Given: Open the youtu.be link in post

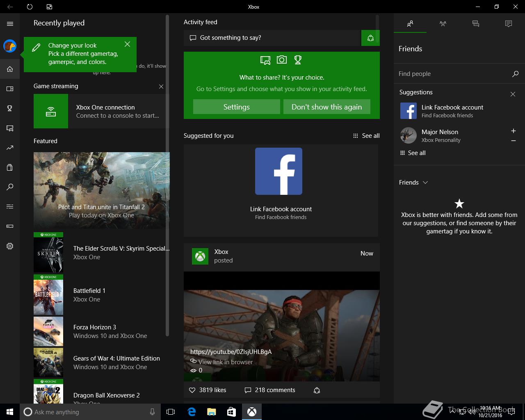Looking at the screenshot, I should 231,352.
